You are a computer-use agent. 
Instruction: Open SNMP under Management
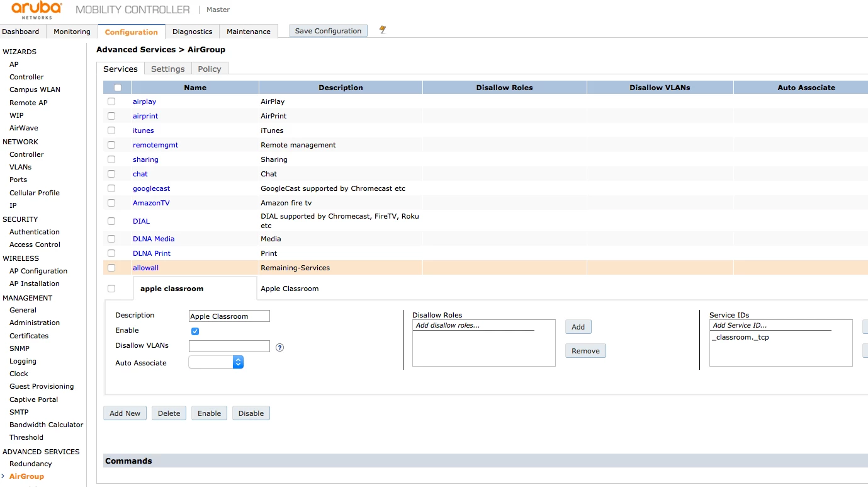pos(20,348)
